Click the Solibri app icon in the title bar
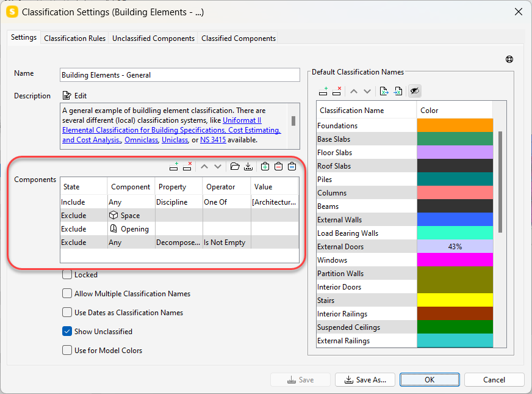 coord(12,12)
